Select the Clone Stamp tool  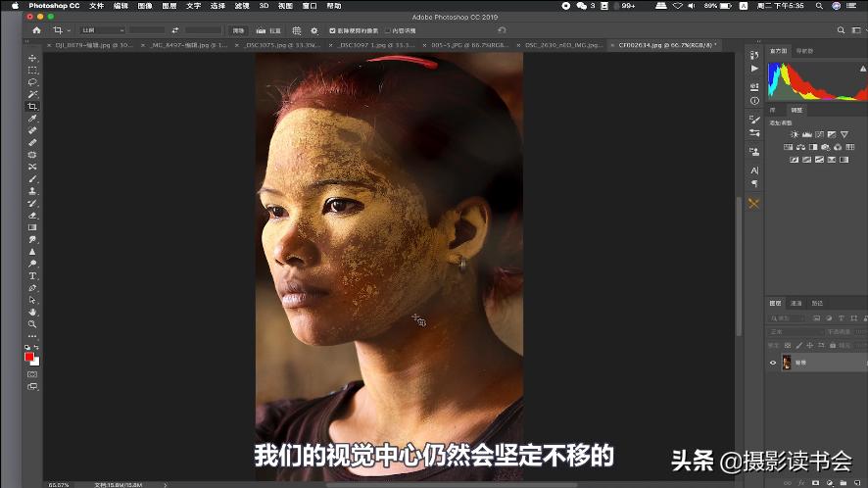[x=32, y=191]
